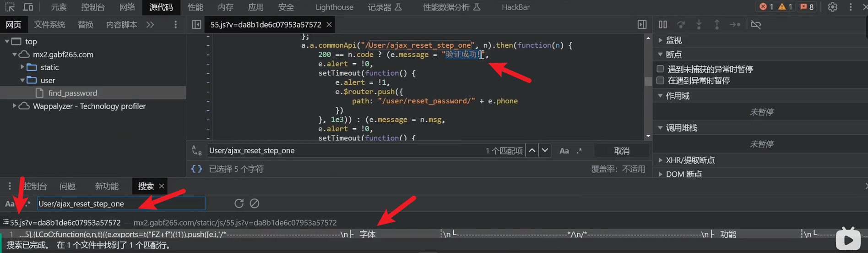The width and height of the screenshot is (868, 253).
Task: Hide the file navigator sidebar
Action: point(196,25)
